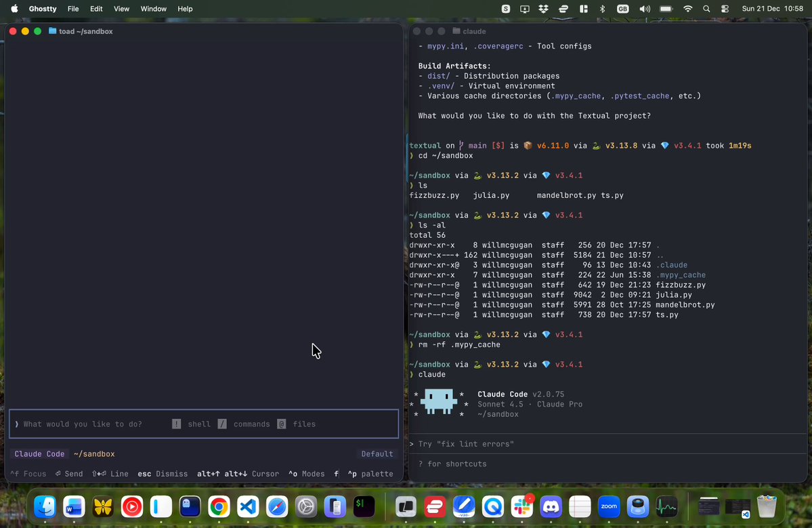Click the 'toad ~/sandbox' window title
The height and width of the screenshot is (528, 812).
coord(85,31)
